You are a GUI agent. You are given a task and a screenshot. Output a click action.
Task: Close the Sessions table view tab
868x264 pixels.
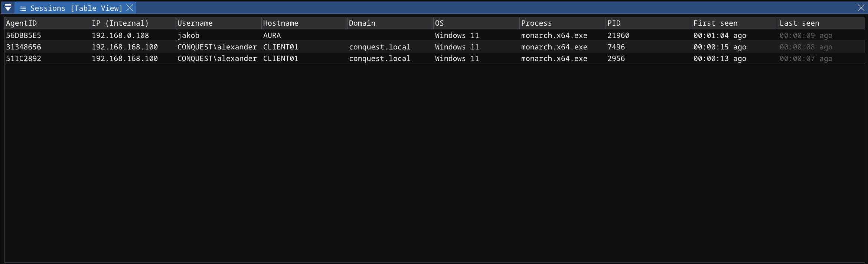pos(130,8)
